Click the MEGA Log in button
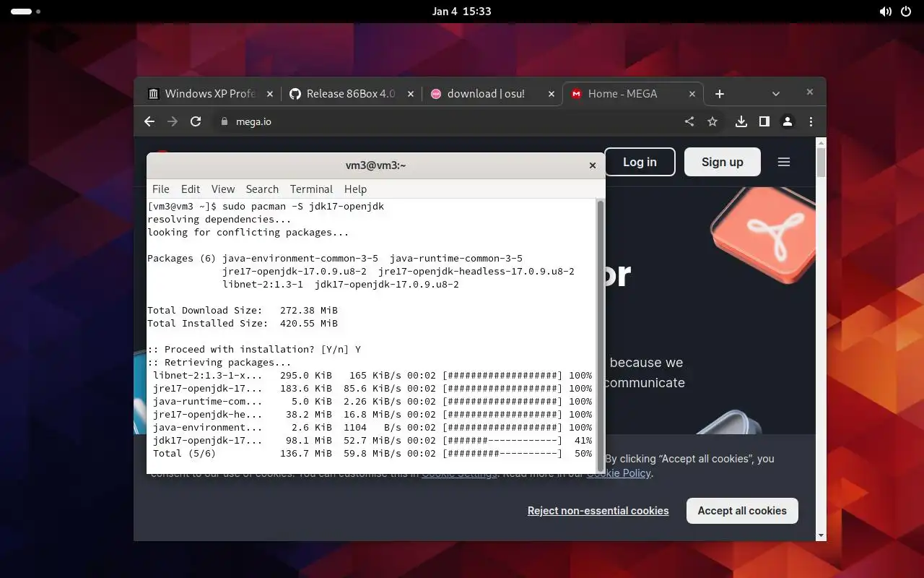Viewport: 924px width, 578px height. pyautogui.click(x=640, y=162)
